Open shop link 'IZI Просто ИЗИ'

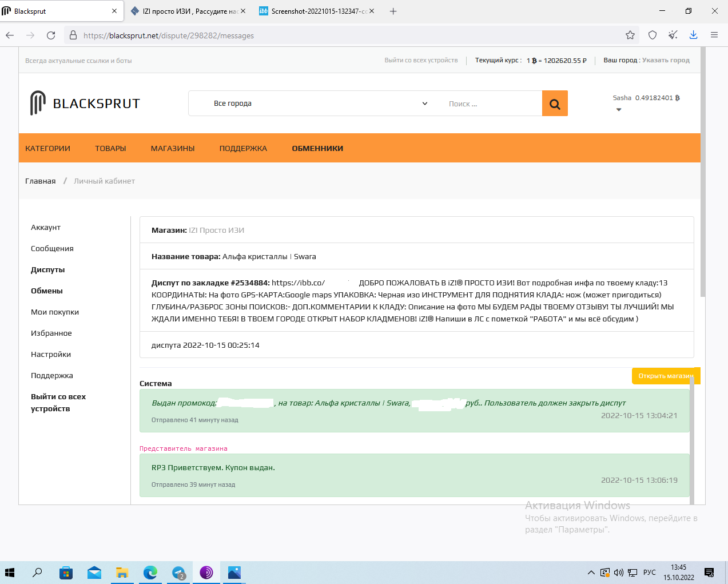pos(217,230)
